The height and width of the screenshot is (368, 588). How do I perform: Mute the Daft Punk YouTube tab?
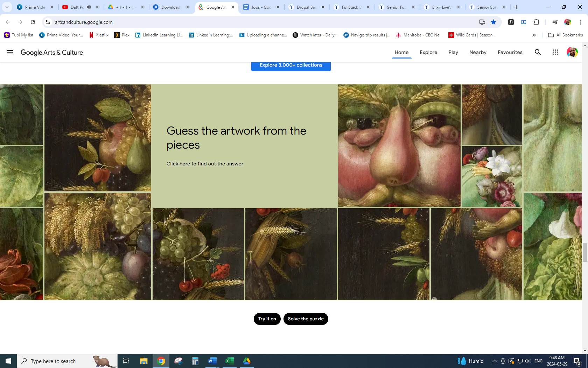click(89, 7)
